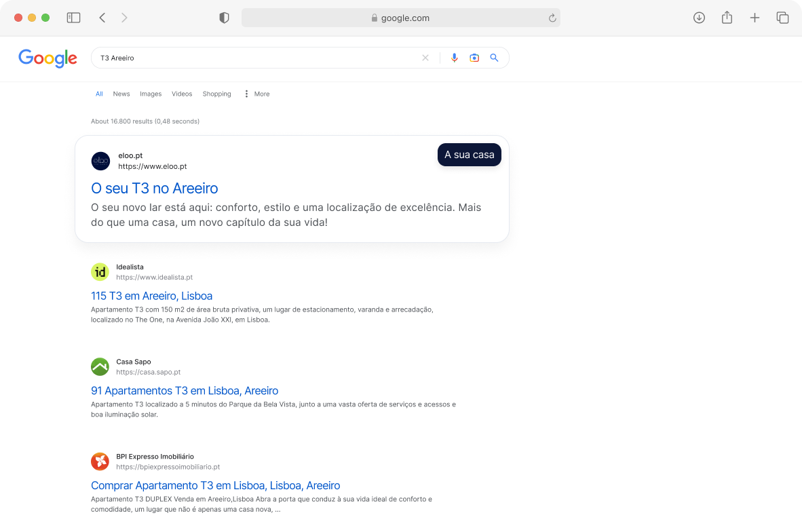Go back with the left arrow
Viewport: 802px width, 532px height.
point(102,18)
